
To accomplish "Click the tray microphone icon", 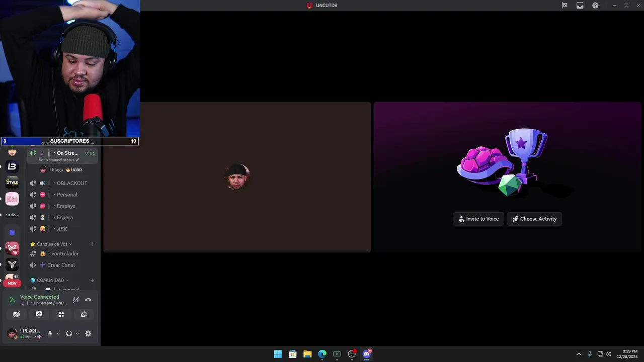I will click(x=589, y=354).
